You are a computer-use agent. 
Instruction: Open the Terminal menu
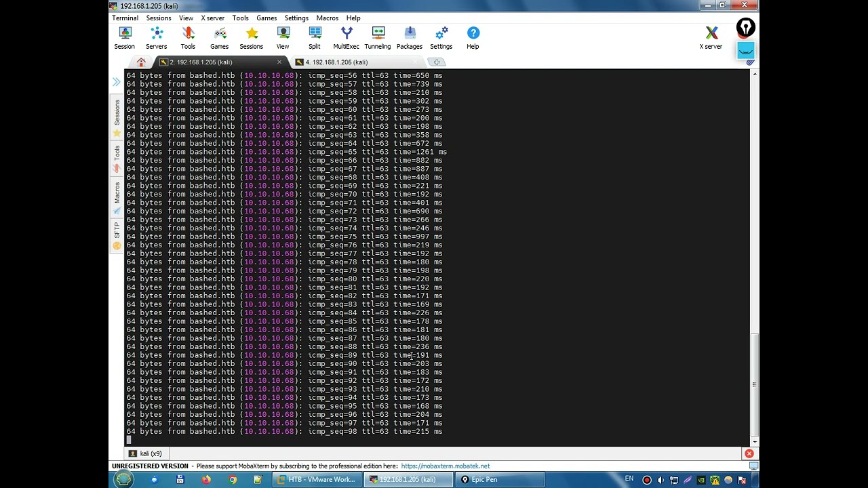[125, 18]
